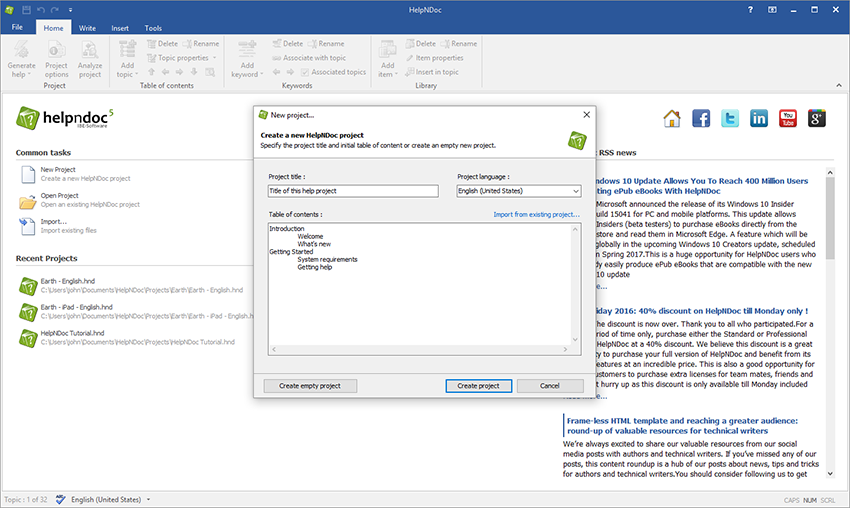Expand the Add topic dropdown arrow
The image size is (850, 508).
pyautogui.click(x=135, y=74)
